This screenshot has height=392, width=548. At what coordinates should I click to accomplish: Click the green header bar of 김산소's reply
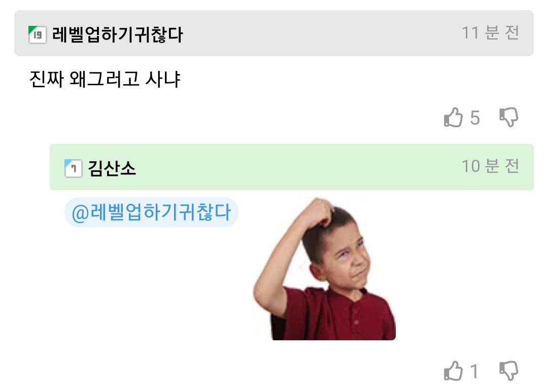304,167
